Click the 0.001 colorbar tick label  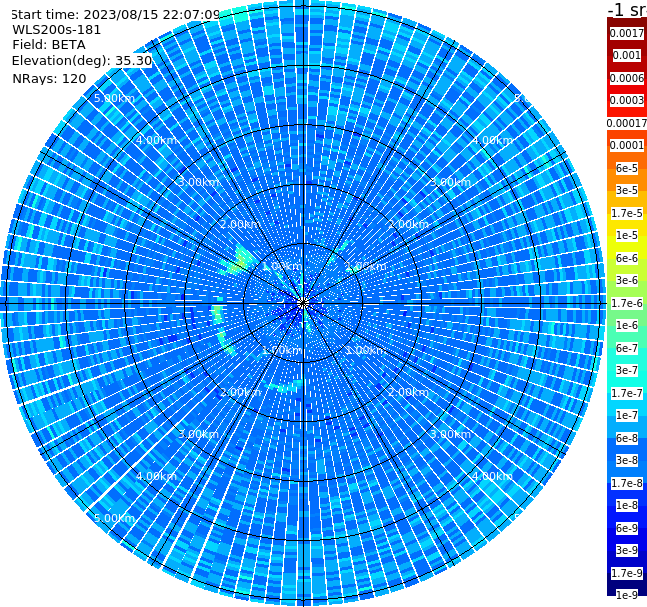point(627,55)
